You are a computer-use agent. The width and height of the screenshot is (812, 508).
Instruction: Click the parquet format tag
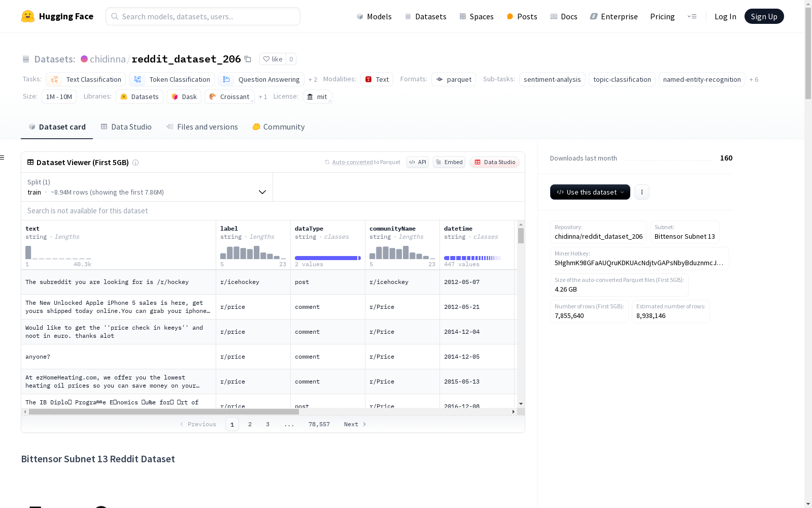[x=454, y=79]
